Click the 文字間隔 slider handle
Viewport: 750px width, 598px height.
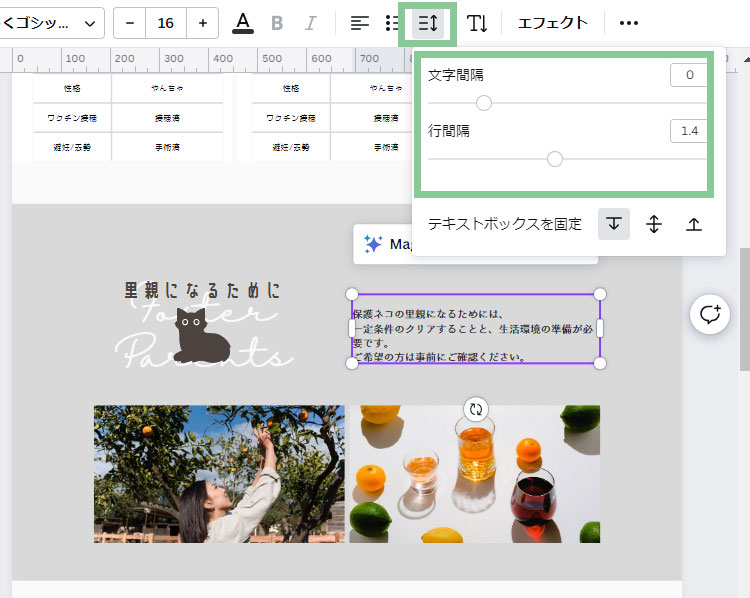[x=484, y=102]
